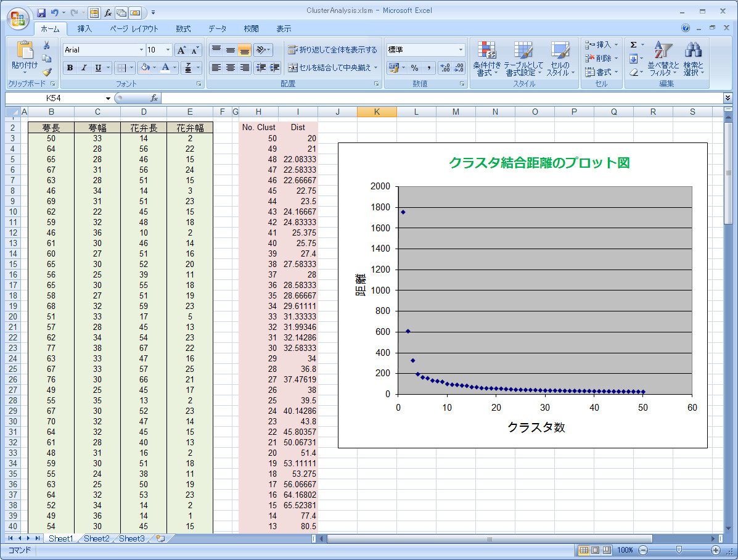Apply conditional formatting (条件付き書式)
This screenshot has height=560, width=738.
[486, 59]
